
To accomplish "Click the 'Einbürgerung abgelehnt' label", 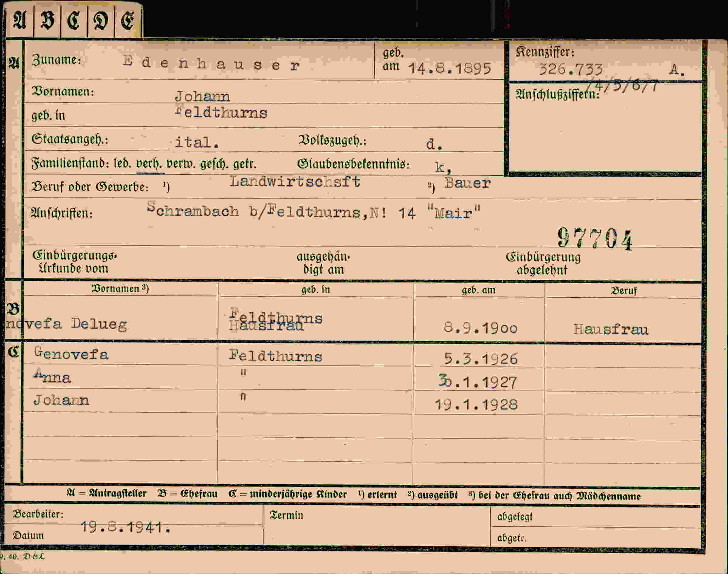I will tap(543, 264).
